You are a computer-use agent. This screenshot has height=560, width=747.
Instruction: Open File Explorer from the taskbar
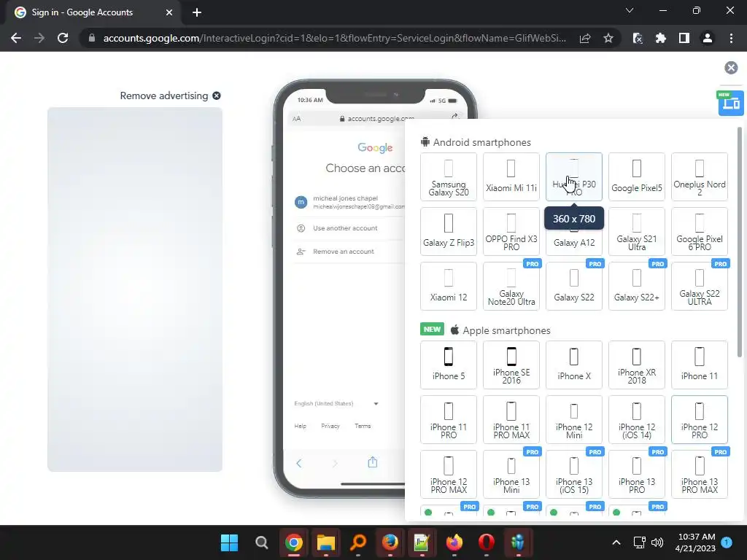click(x=326, y=542)
